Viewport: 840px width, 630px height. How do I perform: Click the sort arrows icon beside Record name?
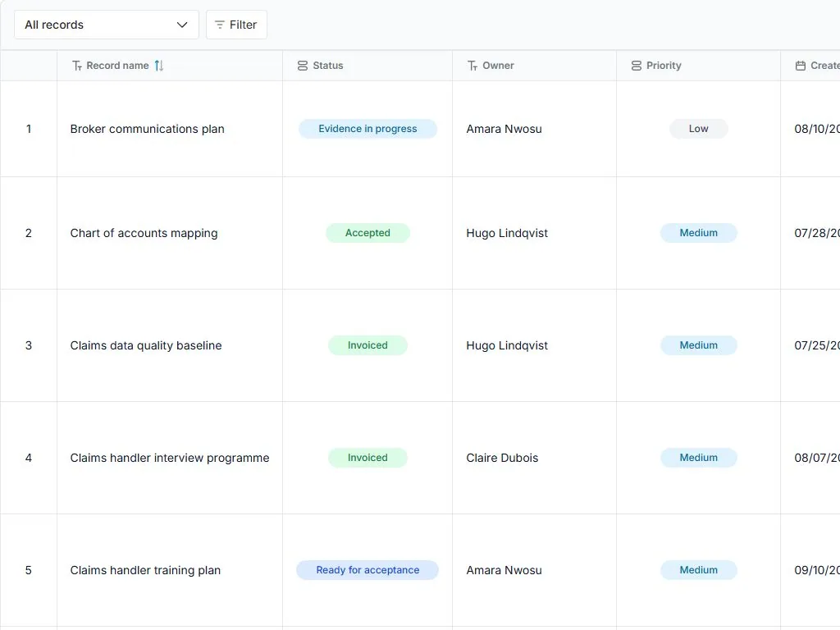tap(159, 66)
